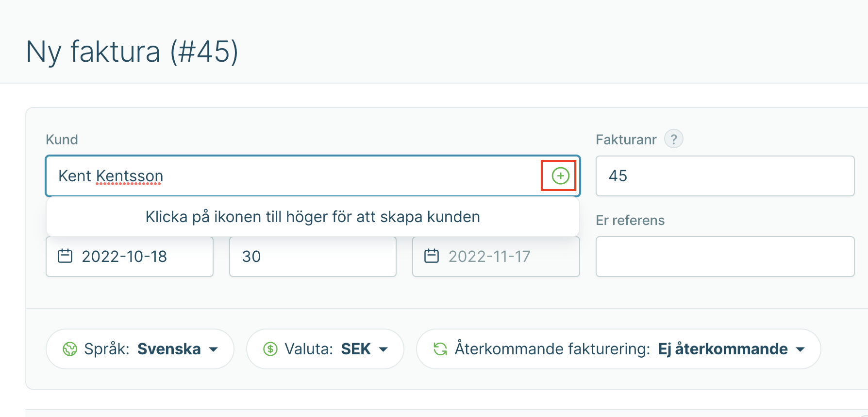Viewport: 868px width, 417px height.
Task: Click the globe icon in Språk selector
Action: pyautogui.click(x=70, y=349)
